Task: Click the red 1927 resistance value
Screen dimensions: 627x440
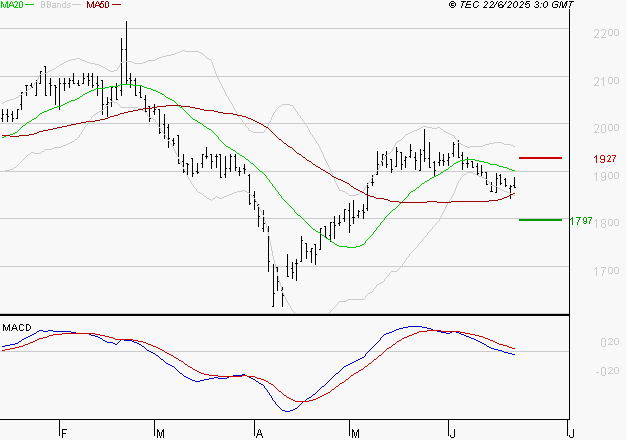Action: point(605,159)
